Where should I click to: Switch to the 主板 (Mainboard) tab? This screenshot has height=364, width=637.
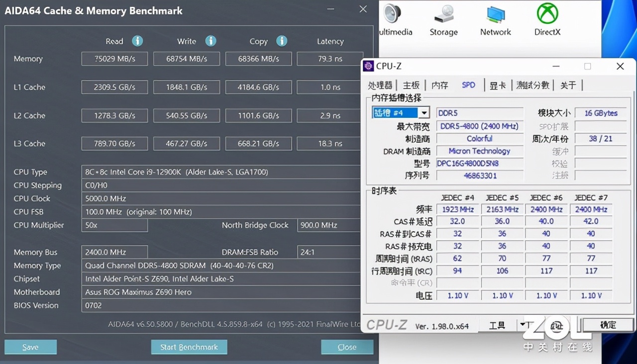[411, 85]
